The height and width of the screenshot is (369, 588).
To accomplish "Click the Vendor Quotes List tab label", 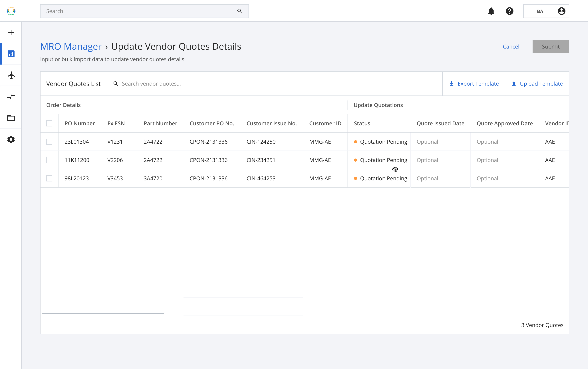I will 73,84.
